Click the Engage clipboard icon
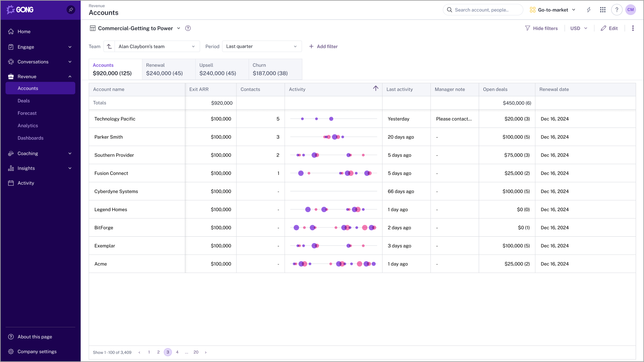The image size is (644, 362). tap(11, 47)
